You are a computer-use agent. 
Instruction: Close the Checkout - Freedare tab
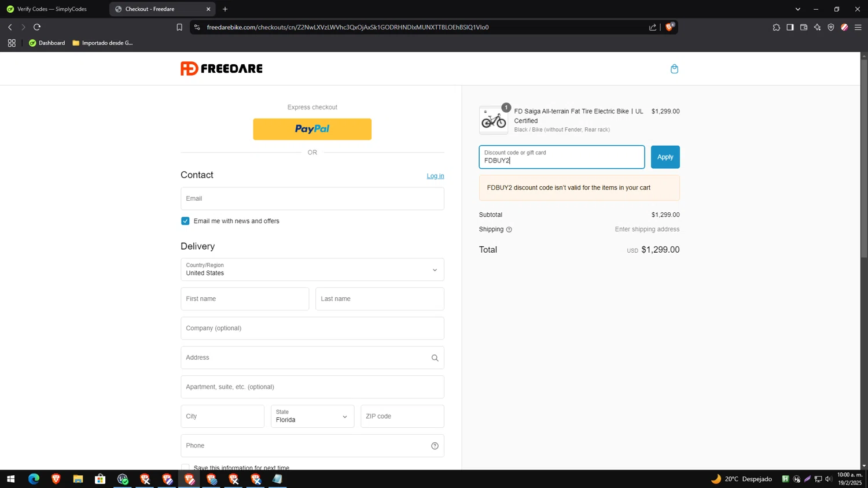tap(208, 9)
